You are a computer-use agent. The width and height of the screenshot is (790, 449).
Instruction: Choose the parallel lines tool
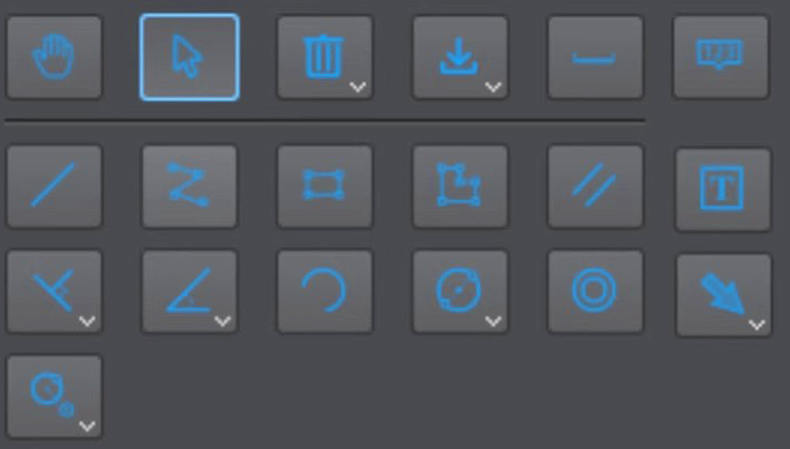595,186
